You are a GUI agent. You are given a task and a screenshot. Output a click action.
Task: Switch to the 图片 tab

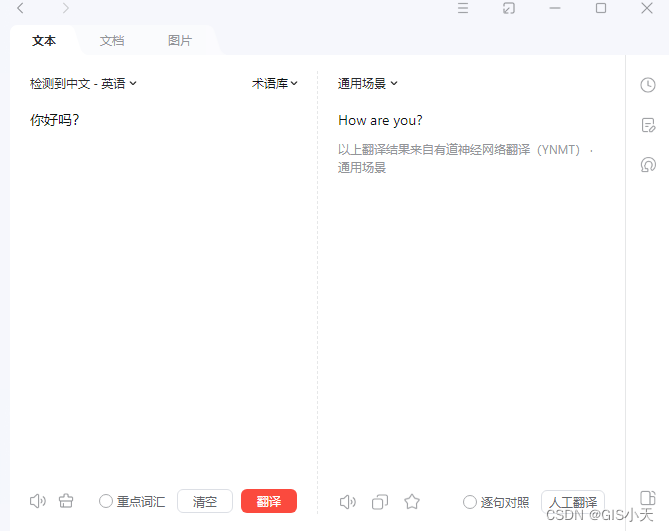(180, 41)
